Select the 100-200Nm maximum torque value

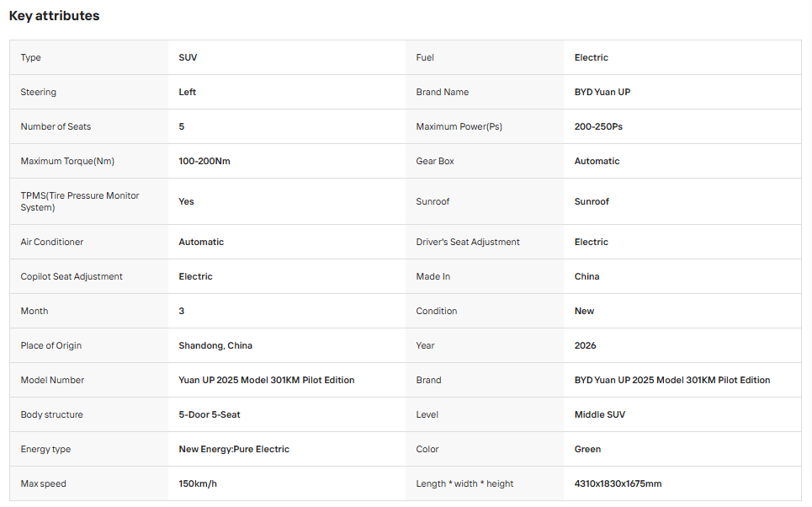pyautogui.click(x=204, y=161)
